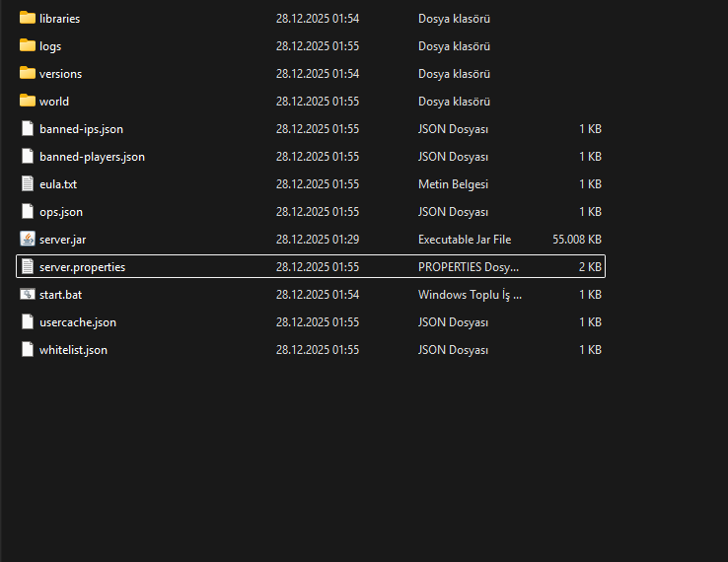Select the file name logs
728x562 pixels.
point(50,46)
